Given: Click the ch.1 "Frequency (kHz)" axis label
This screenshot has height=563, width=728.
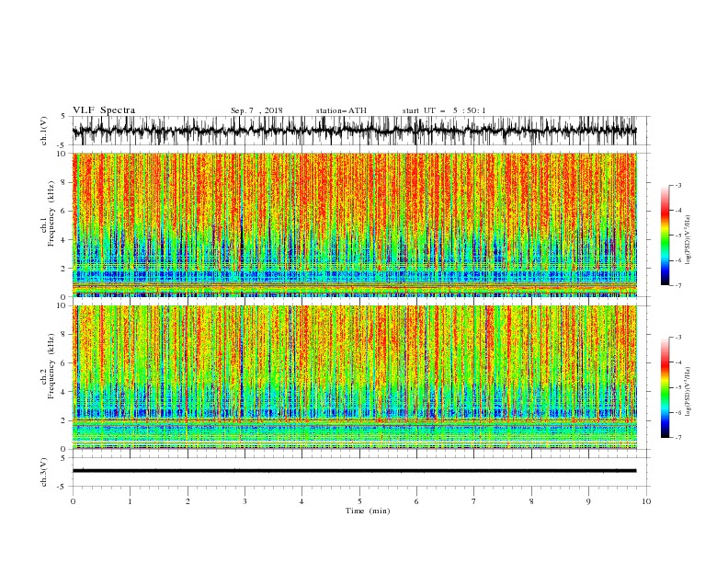Looking at the screenshot, I should pyautogui.click(x=51, y=214).
